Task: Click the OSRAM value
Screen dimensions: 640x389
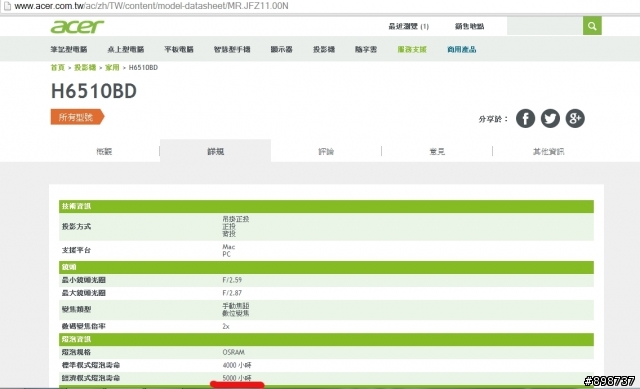Action: pyautogui.click(x=233, y=352)
